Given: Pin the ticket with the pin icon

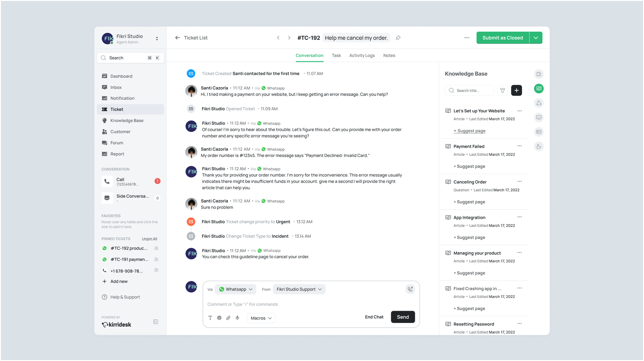Looking at the screenshot, I should 398,38.
